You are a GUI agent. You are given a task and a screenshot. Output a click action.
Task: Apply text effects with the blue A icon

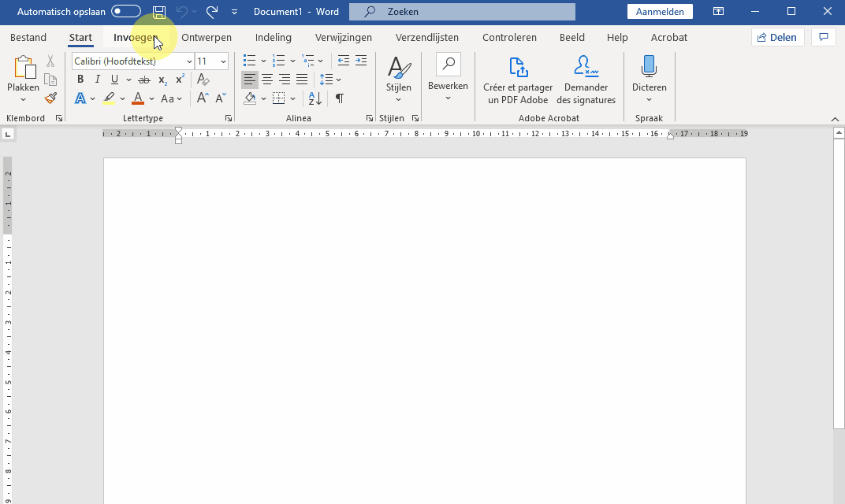pyautogui.click(x=80, y=98)
